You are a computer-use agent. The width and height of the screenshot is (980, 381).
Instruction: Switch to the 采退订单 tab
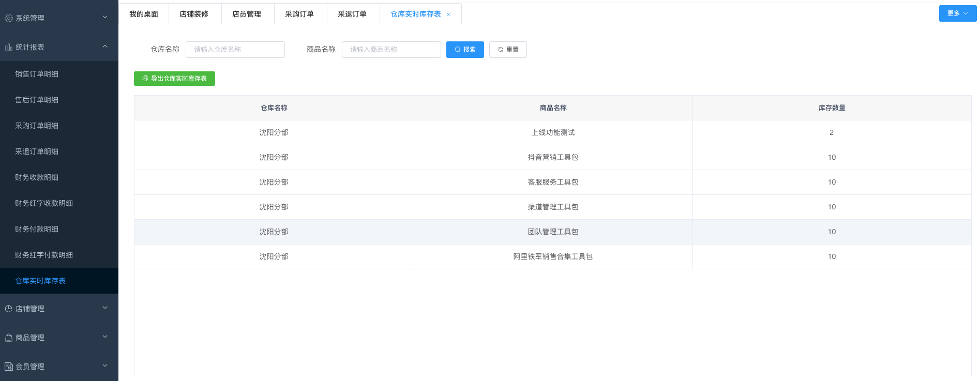(352, 14)
